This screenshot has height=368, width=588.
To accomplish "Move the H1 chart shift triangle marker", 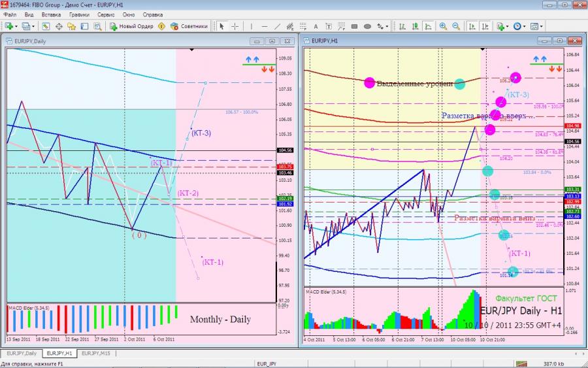I will tap(483, 50).
